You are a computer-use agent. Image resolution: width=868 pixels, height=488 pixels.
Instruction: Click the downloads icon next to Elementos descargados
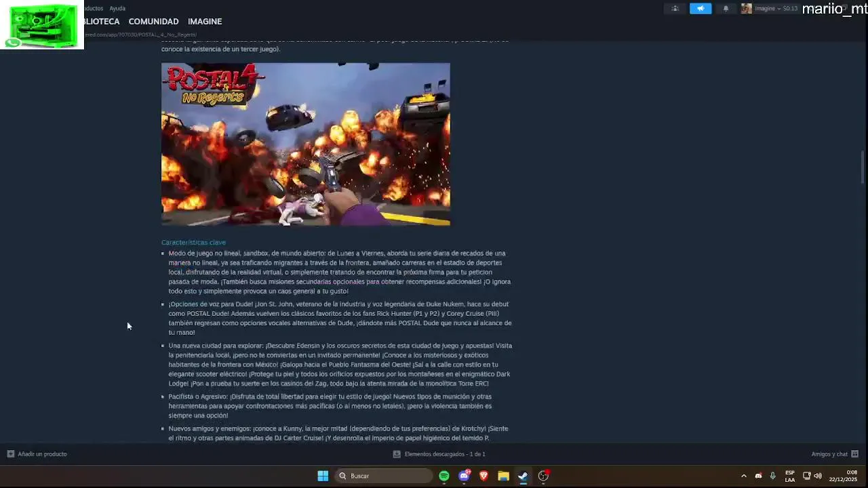point(397,454)
